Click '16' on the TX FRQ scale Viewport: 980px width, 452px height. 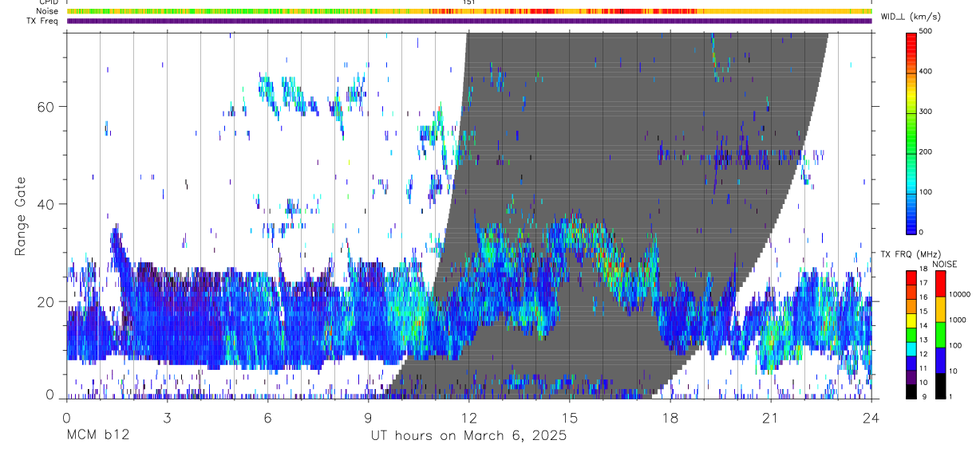point(923,297)
